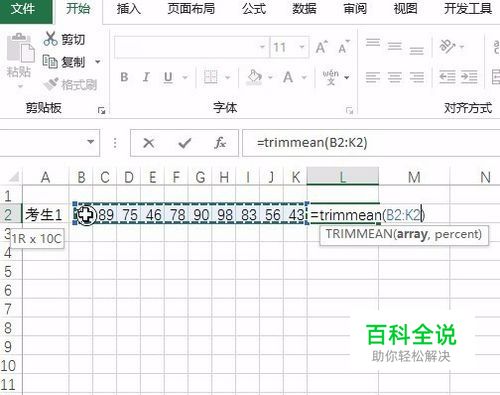
Task: Open font name dropdown arrow
Action: [x=262, y=47]
